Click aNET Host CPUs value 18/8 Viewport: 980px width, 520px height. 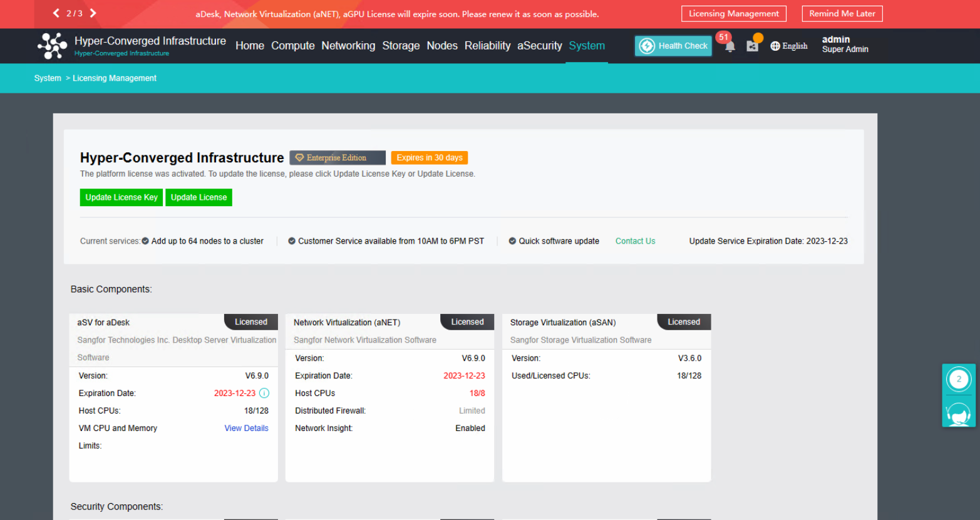pos(477,393)
